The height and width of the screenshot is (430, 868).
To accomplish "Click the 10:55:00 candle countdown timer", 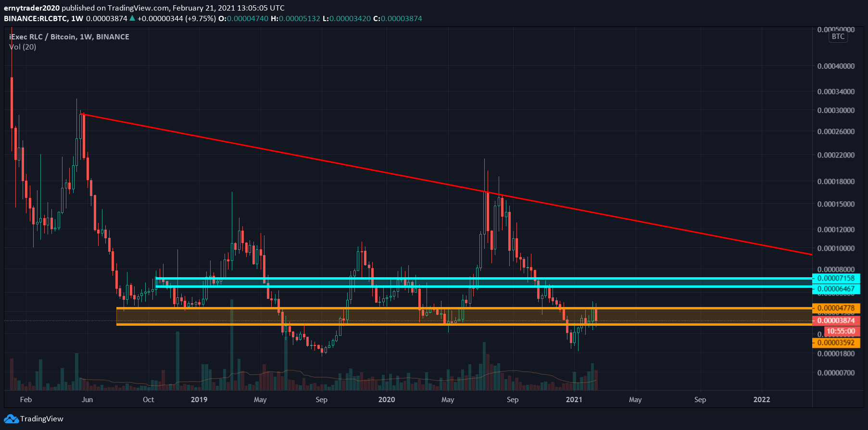I will coord(841,331).
